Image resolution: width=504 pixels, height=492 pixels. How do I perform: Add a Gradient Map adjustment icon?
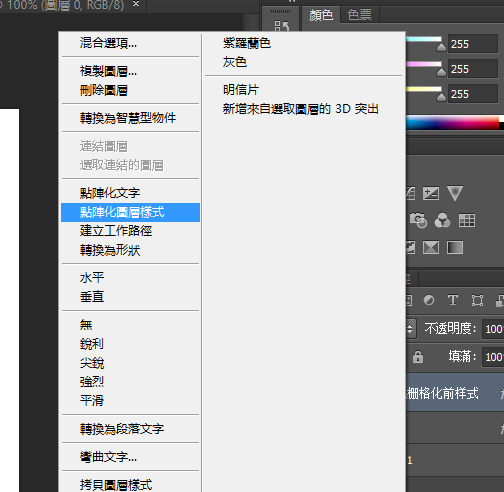click(x=455, y=248)
